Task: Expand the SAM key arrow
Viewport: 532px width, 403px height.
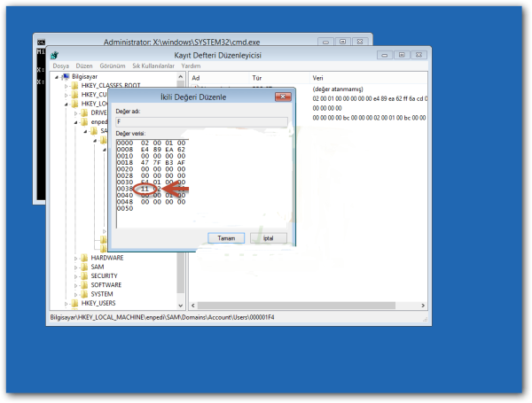Action: pyautogui.click(x=75, y=267)
